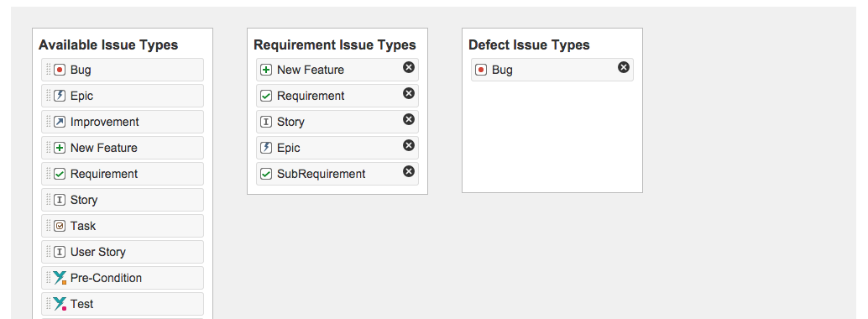Remove Story from Requirement Issue Types

[409, 119]
